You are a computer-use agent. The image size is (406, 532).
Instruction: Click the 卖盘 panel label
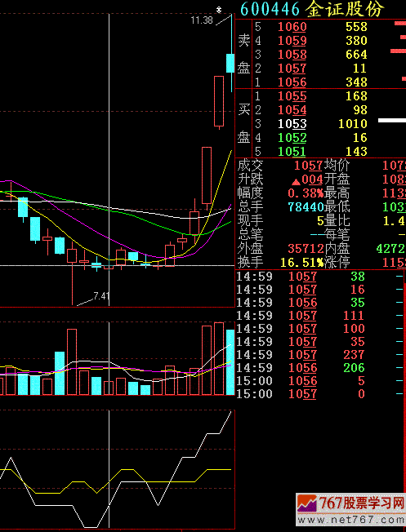244,55
